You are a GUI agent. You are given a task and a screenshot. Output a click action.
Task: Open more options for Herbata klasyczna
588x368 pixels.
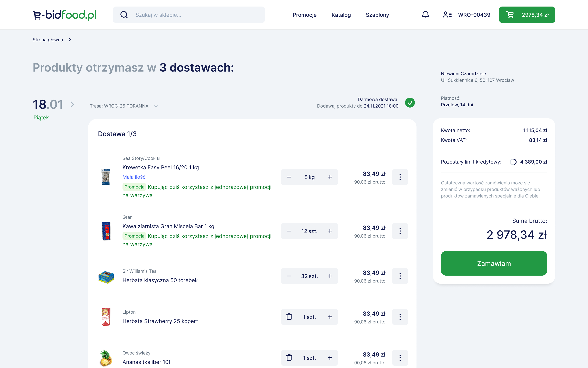[x=400, y=276]
